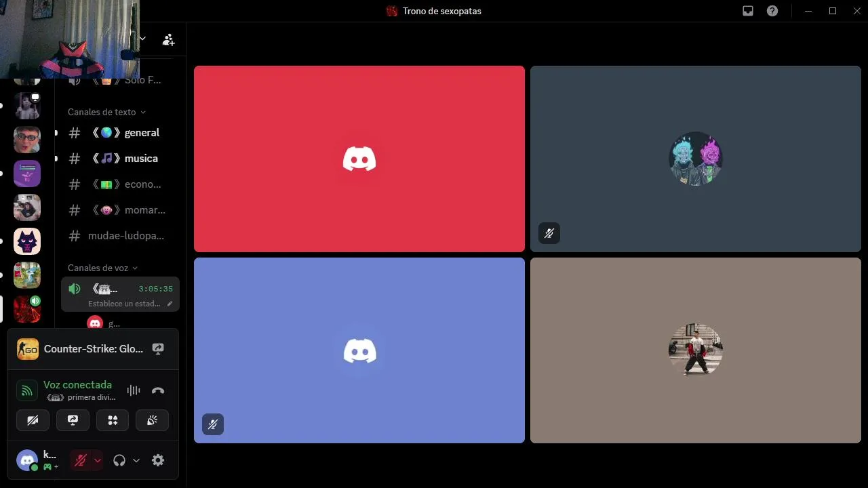Click Voz conectada label
868x488 pixels.
click(77, 384)
